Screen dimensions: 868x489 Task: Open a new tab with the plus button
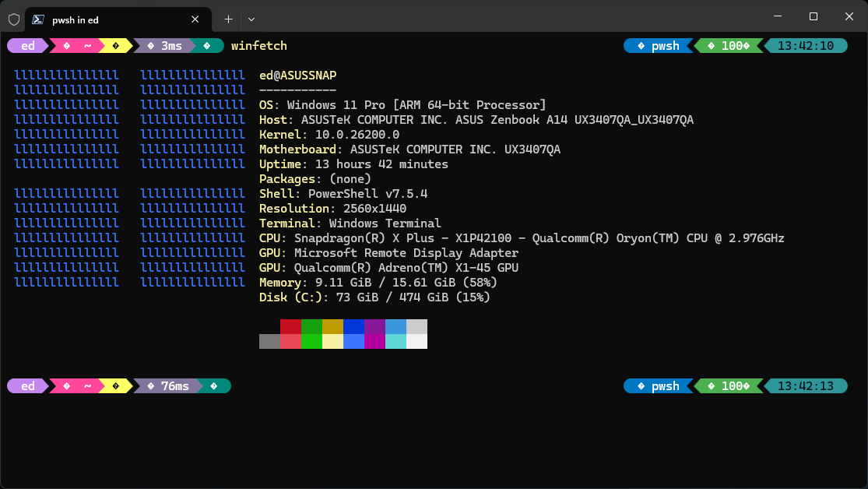coord(228,19)
